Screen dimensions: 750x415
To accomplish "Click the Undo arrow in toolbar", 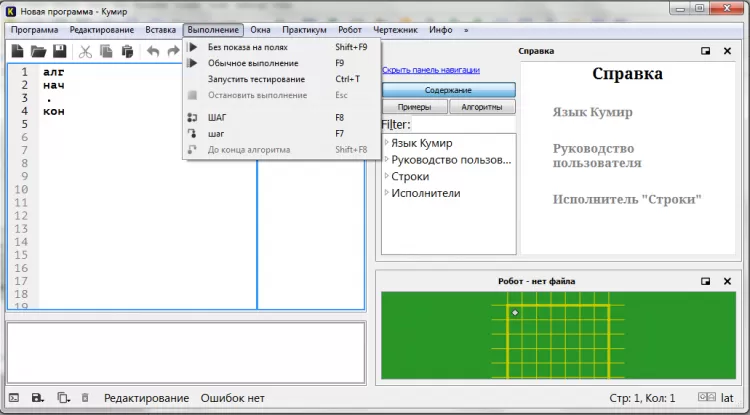I will [x=153, y=51].
